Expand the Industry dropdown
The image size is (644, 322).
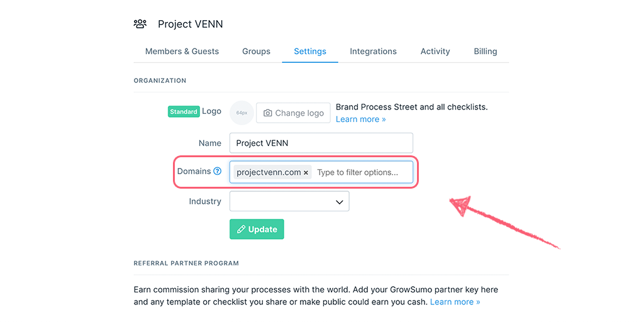(x=289, y=201)
